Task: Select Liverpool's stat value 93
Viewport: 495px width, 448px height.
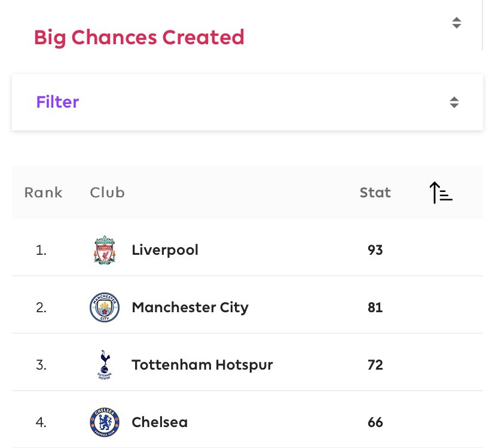Action: pyautogui.click(x=375, y=250)
